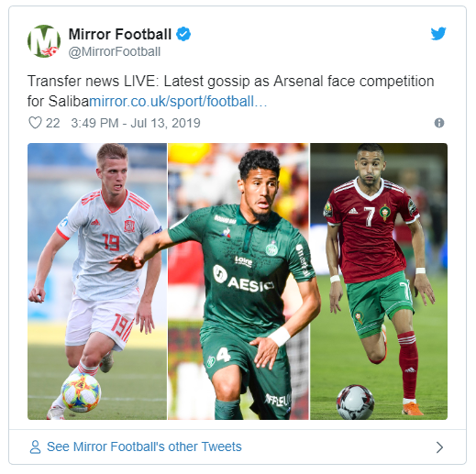Click the Mirror Football profile avatar
The width and height of the screenshot is (476, 474).
44,41
